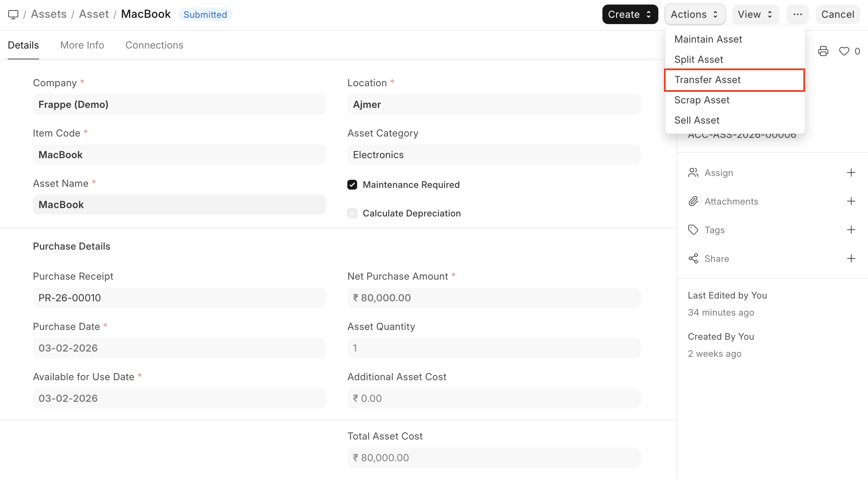This screenshot has width=868, height=479.
Task: Go to Asset list in breadcrumb
Action: point(94,14)
